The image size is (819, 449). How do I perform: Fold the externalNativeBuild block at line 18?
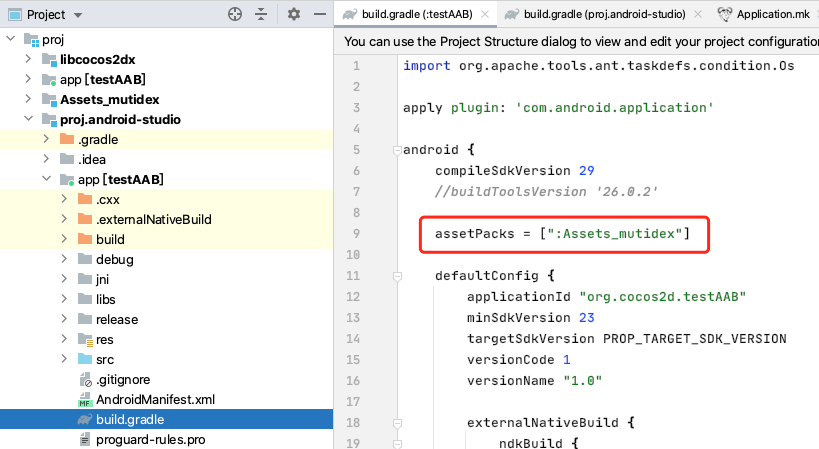[397, 423]
